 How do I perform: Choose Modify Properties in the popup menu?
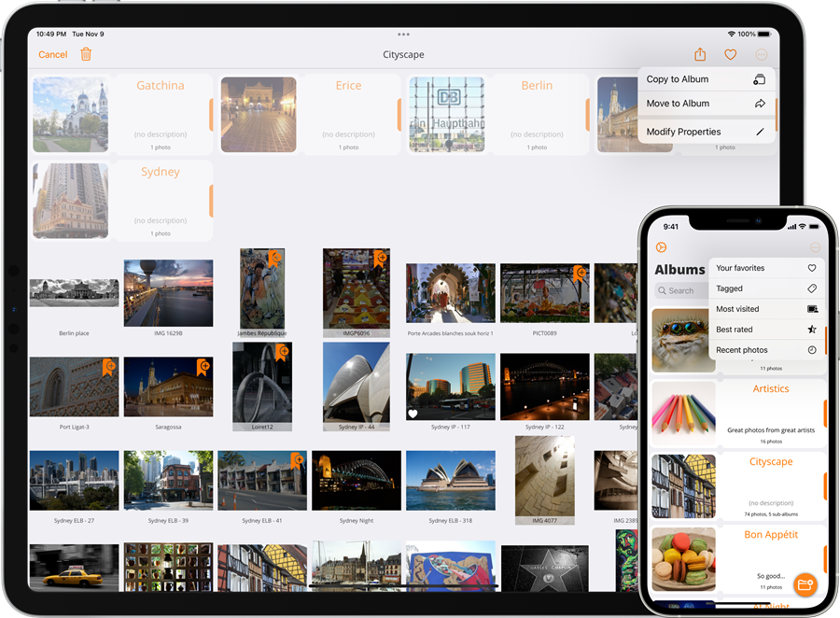coord(707,132)
